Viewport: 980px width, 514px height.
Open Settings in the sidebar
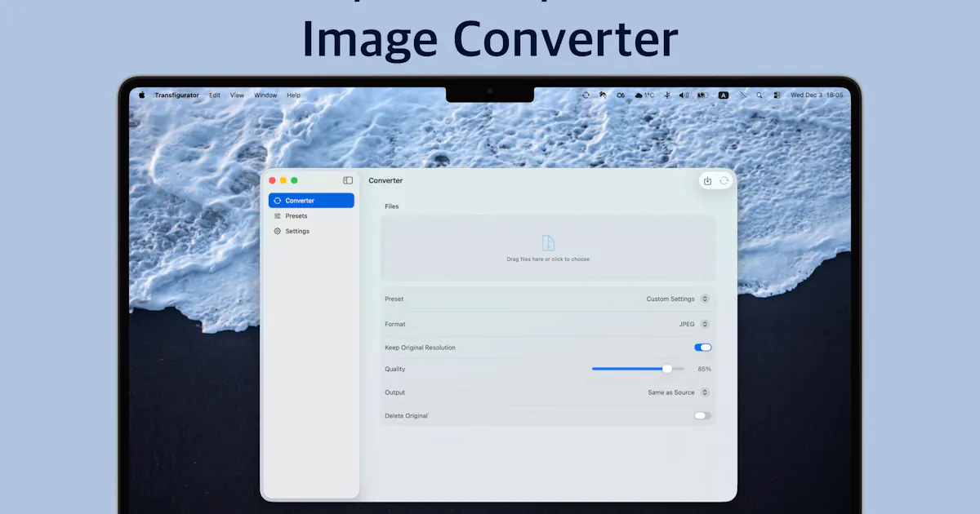pos(311,232)
